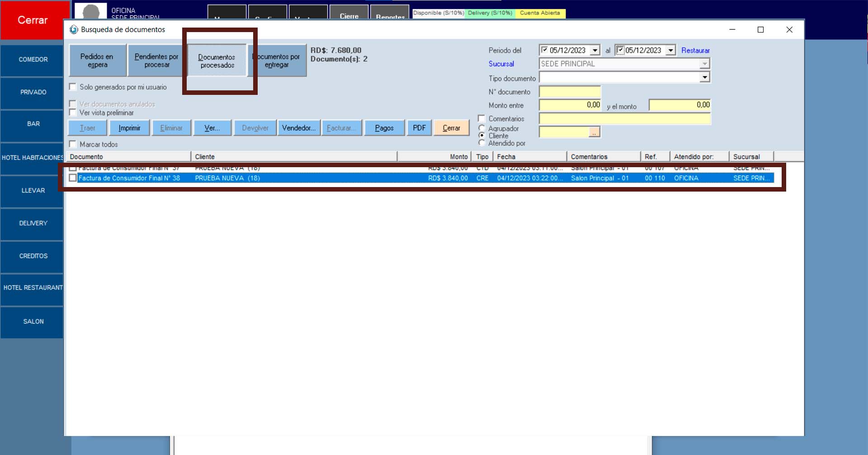Toggle Ver vista preliminar checkbox

pyautogui.click(x=73, y=113)
